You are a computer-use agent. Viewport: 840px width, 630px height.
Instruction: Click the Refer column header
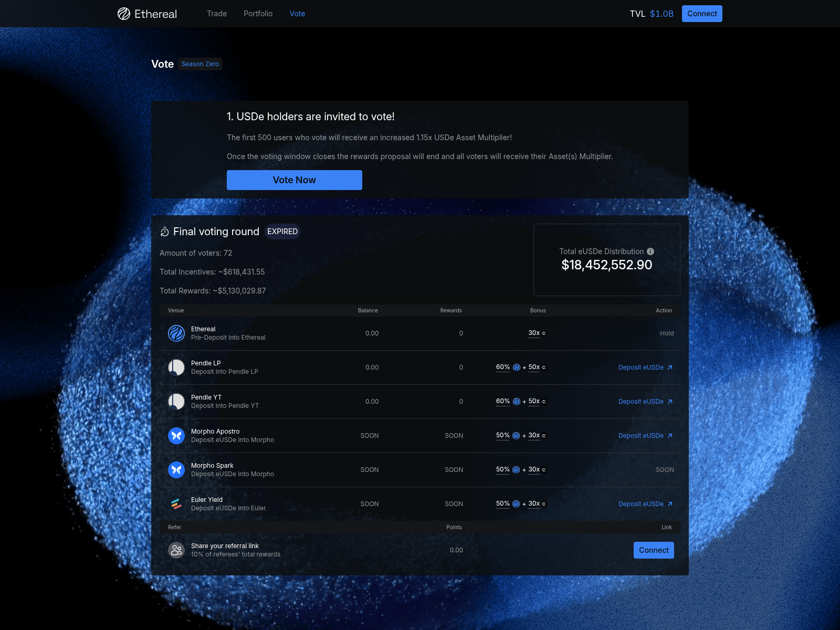[x=174, y=527]
